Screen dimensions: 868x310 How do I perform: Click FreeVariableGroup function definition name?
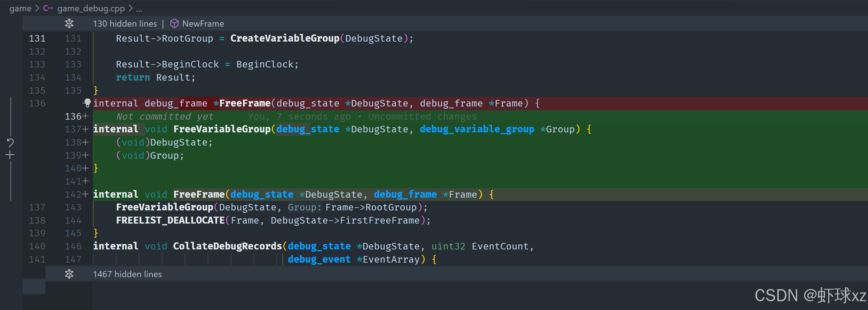pyautogui.click(x=222, y=129)
